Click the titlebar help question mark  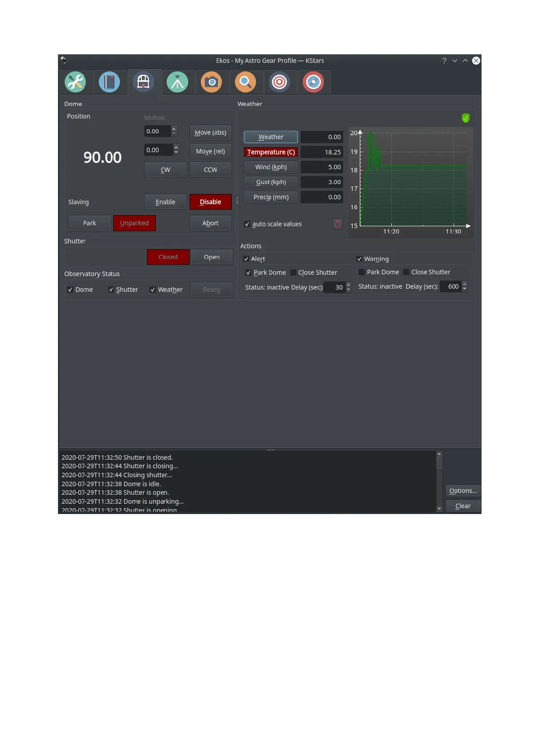(444, 61)
